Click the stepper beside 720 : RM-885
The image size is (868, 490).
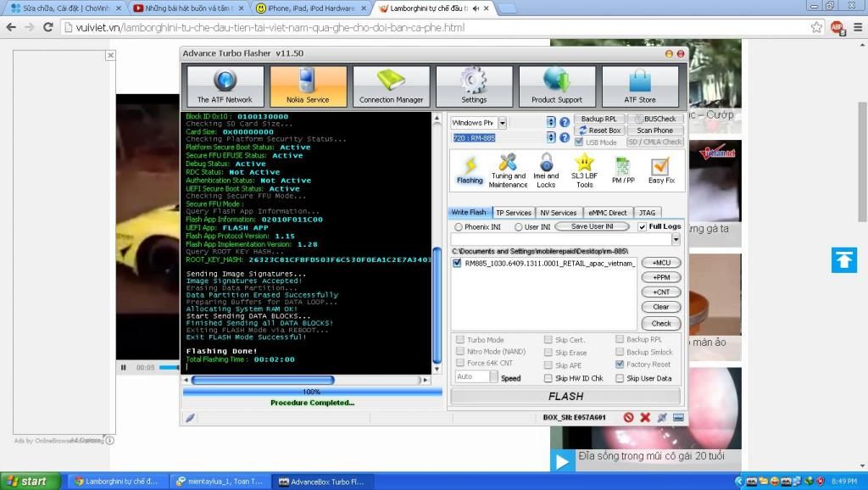(551, 137)
